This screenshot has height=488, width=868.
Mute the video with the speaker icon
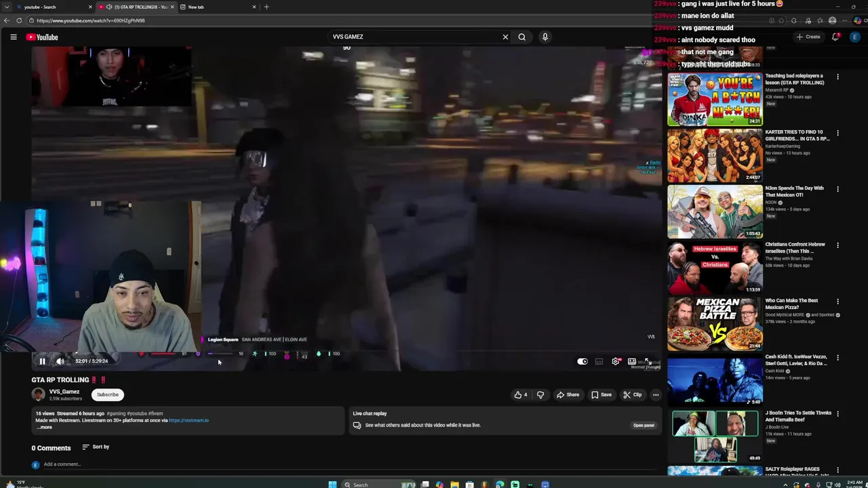pyautogui.click(x=60, y=361)
